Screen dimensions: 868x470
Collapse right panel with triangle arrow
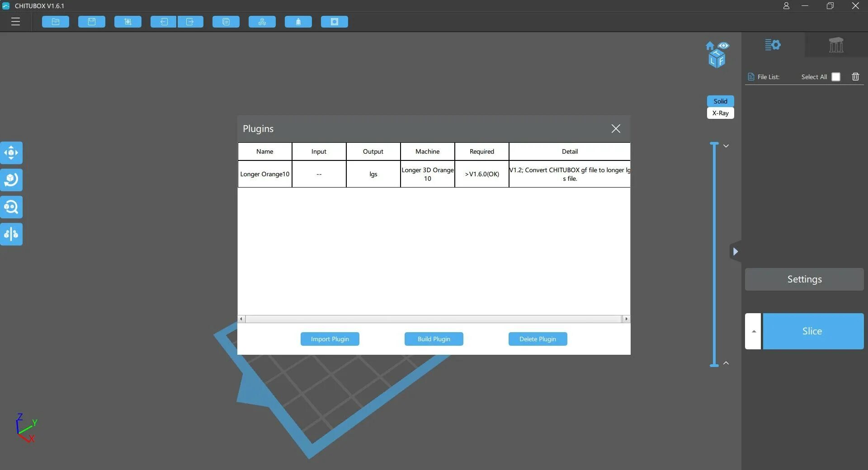tap(735, 251)
